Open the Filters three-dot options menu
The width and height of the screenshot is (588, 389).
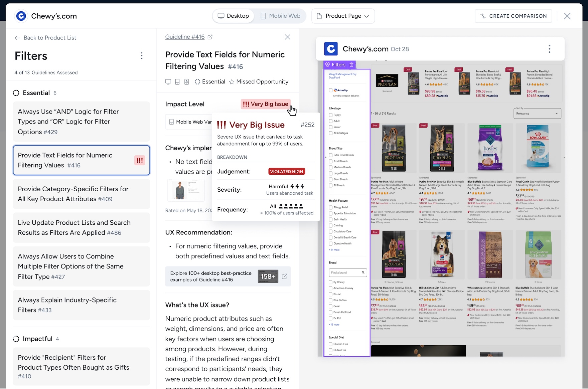pyautogui.click(x=142, y=56)
